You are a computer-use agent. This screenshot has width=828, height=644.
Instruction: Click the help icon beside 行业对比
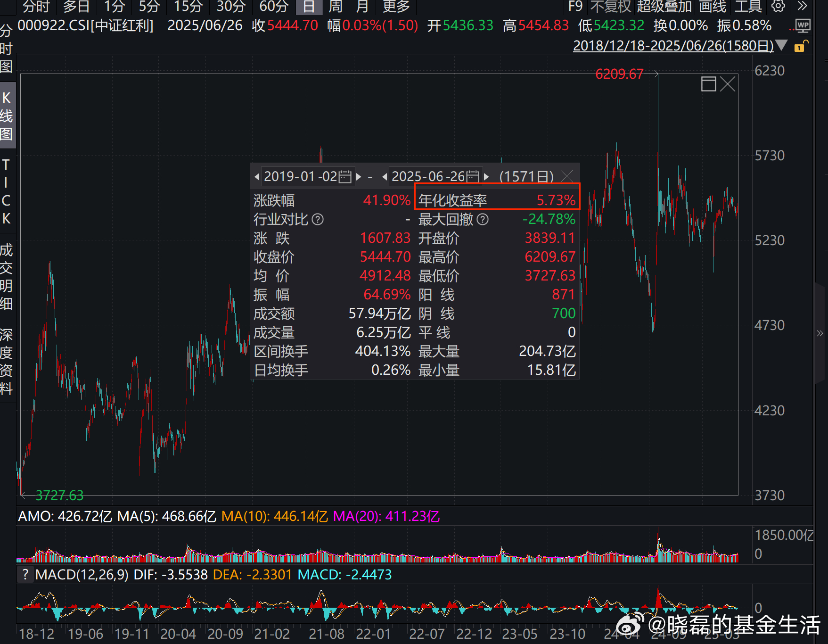coord(317,219)
